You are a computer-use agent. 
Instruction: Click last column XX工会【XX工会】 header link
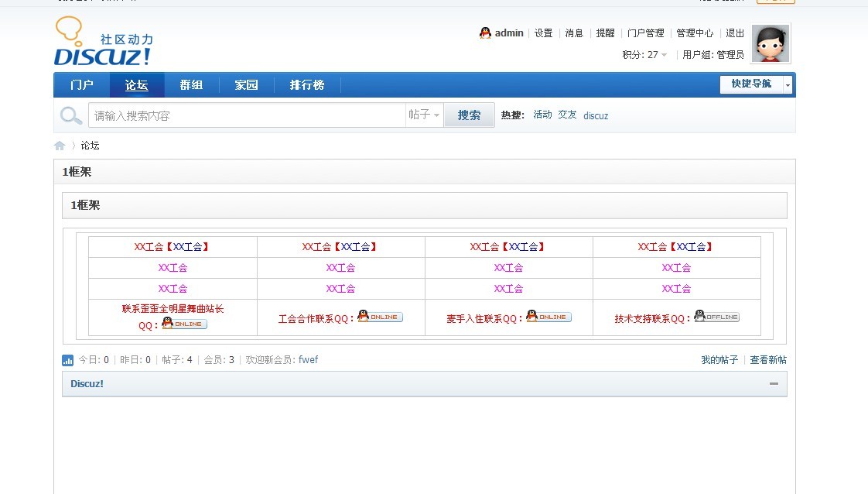tap(675, 247)
